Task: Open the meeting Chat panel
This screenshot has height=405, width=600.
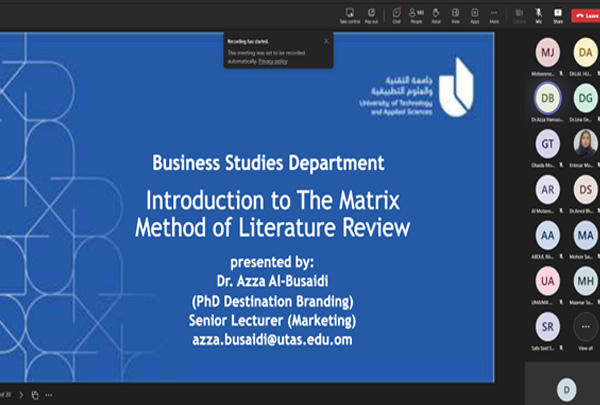Action: (x=397, y=14)
